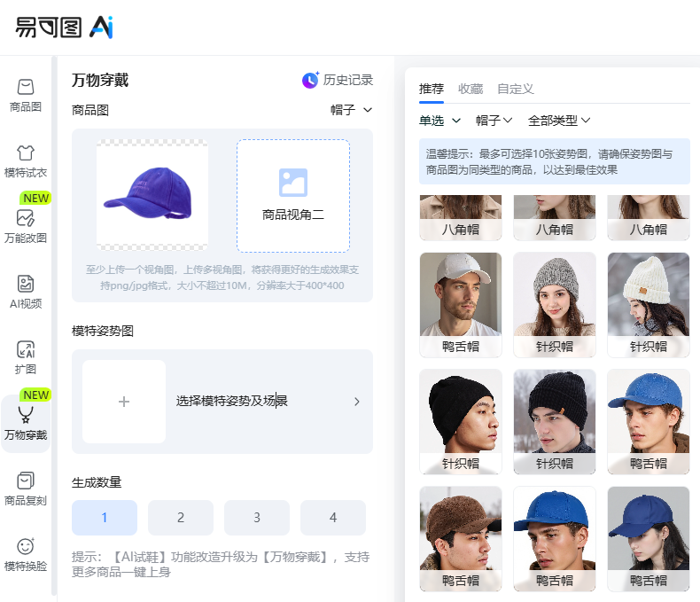Set generation count to 4
Image resolution: width=700 pixels, height=602 pixels.
(333, 518)
